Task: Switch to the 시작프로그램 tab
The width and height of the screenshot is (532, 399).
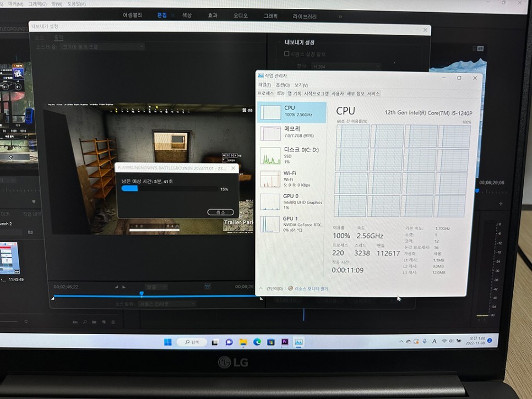Action: point(316,93)
